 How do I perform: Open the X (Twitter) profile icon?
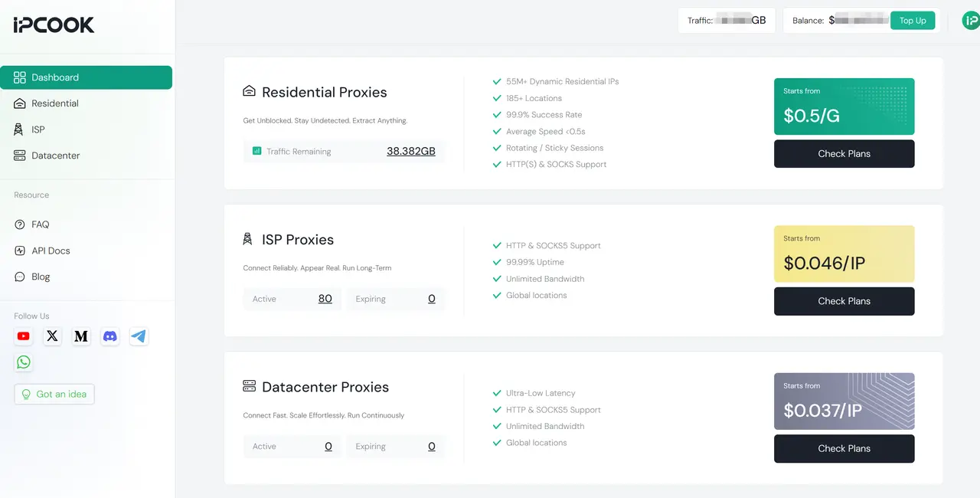[52, 336]
